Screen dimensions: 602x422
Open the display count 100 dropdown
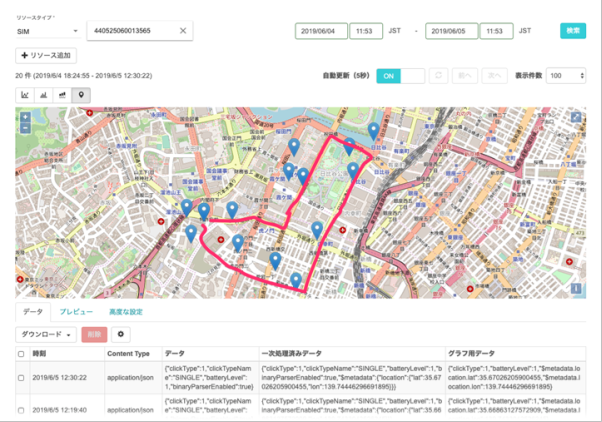pos(567,76)
